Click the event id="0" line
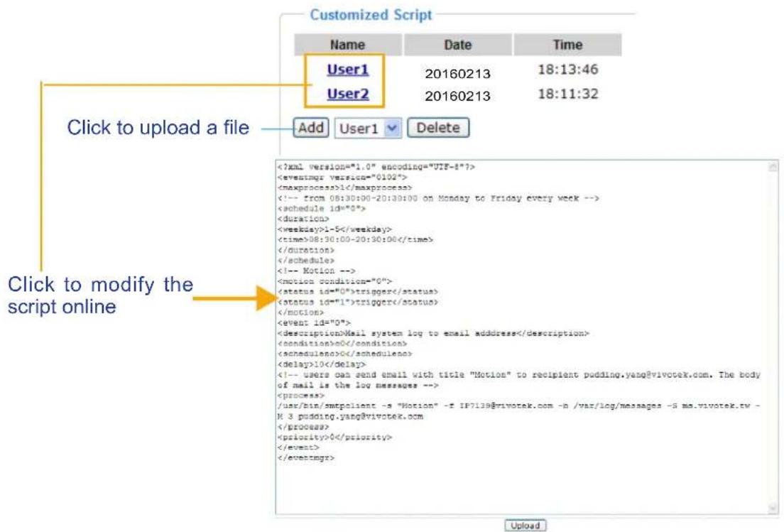 tap(314, 323)
